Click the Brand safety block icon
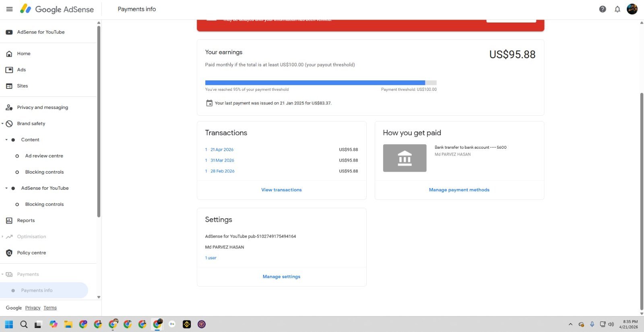Image resolution: width=644 pixels, height=332 pixels. point(9,124)
